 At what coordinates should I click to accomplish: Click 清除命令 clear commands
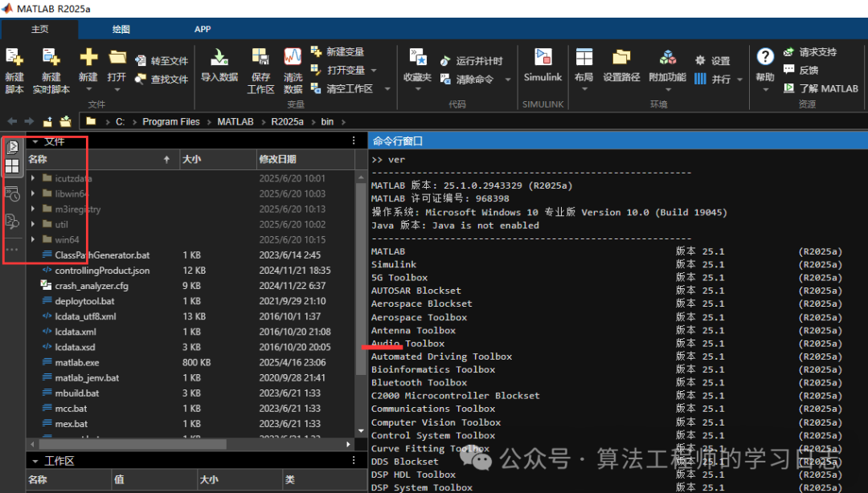(x=467, y=79)
